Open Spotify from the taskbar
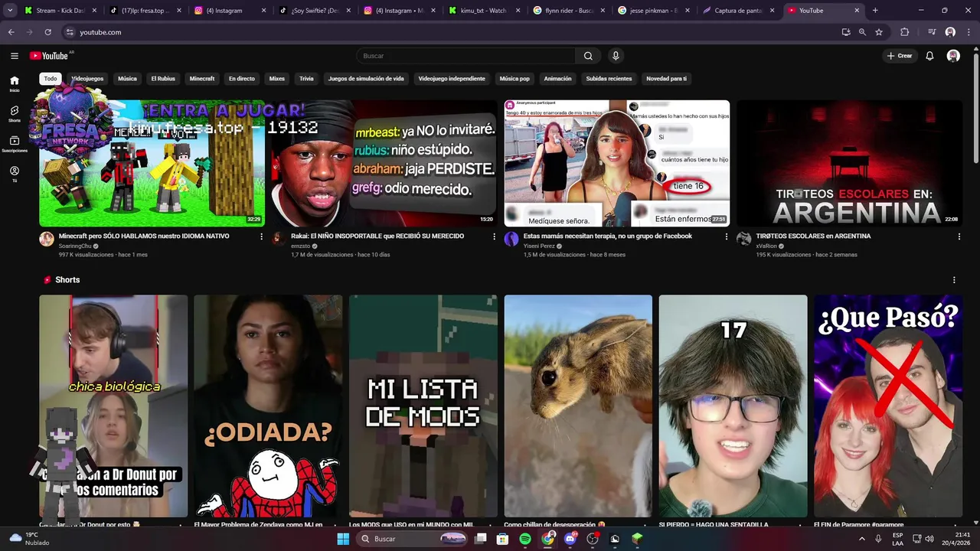 point(525,539)
